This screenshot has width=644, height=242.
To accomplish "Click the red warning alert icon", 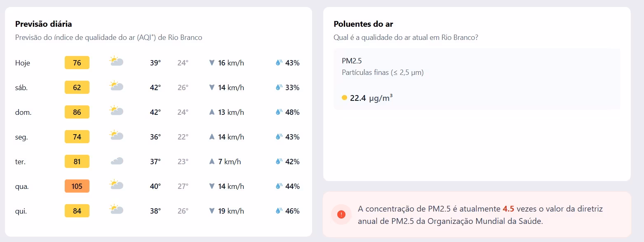I will pos(341,214).
